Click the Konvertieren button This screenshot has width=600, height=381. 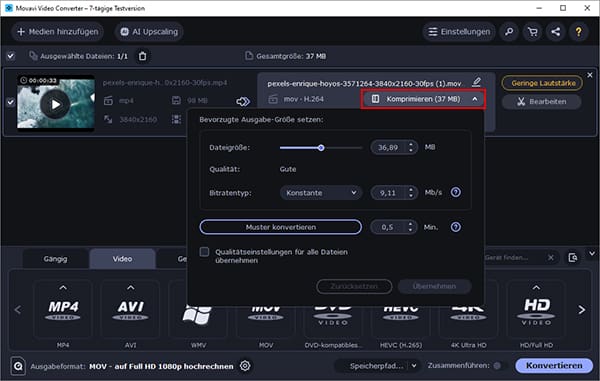(554, 366)
